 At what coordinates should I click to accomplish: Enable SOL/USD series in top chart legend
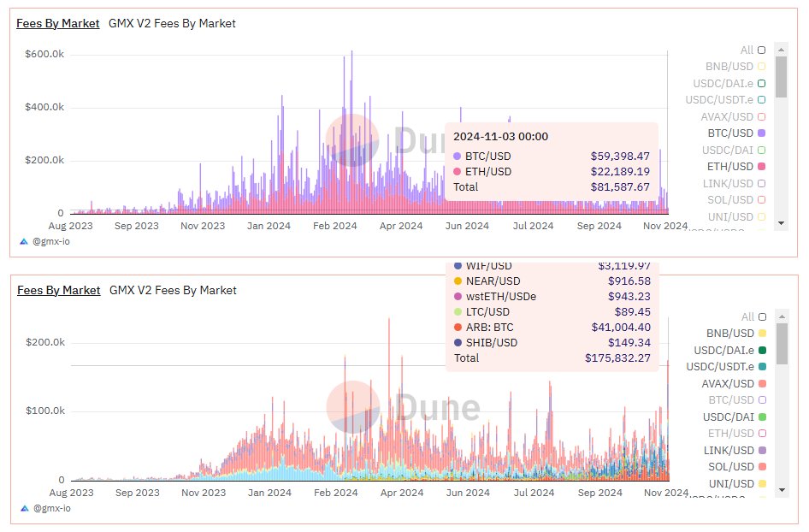[x=736, y=199]
